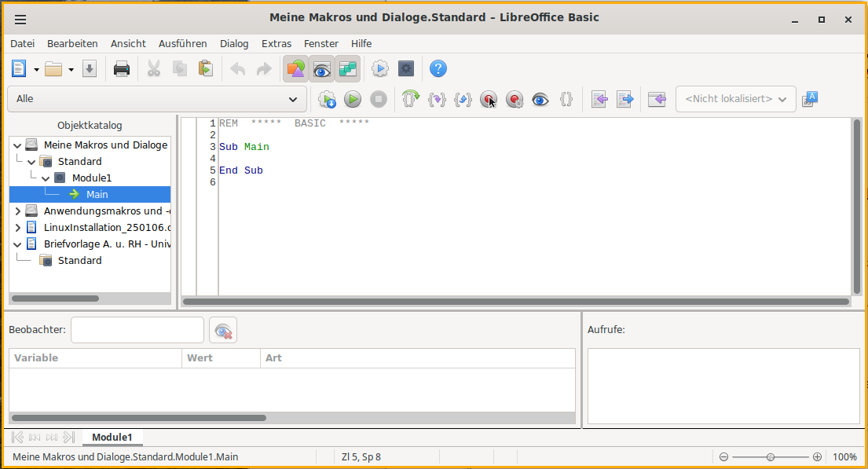This screenshot has width=868, height=469.
Task: Click the Import BASIC source icon
Action: point(599,99)
